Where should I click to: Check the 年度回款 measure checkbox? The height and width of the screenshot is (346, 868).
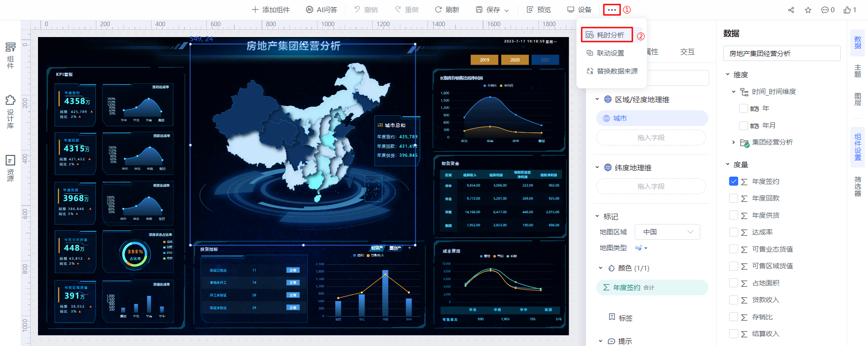pos(734,198)
